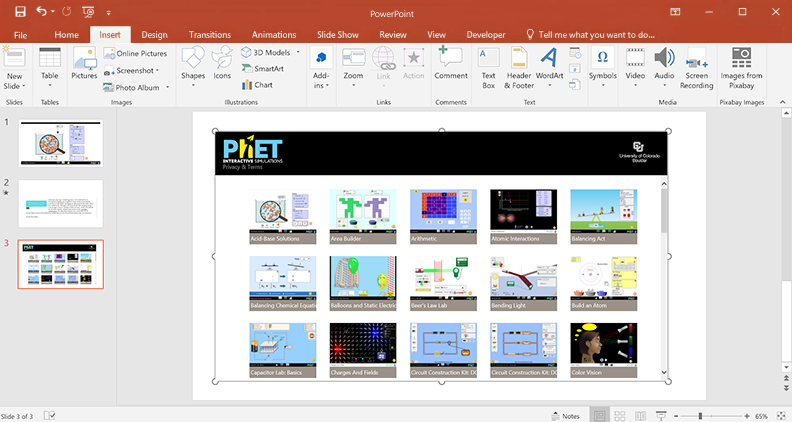Create a Photo Album
Image resolution: width=792 pixels, height=422 pixels.
[x=132, y=87]
